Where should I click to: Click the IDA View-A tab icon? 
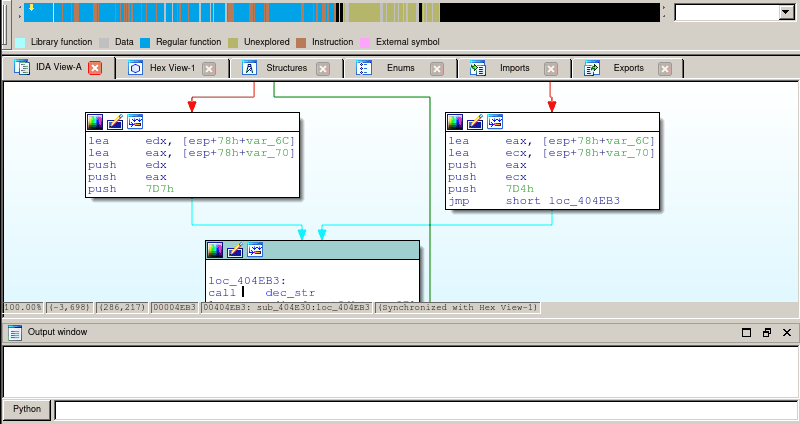tap(22, 67)
